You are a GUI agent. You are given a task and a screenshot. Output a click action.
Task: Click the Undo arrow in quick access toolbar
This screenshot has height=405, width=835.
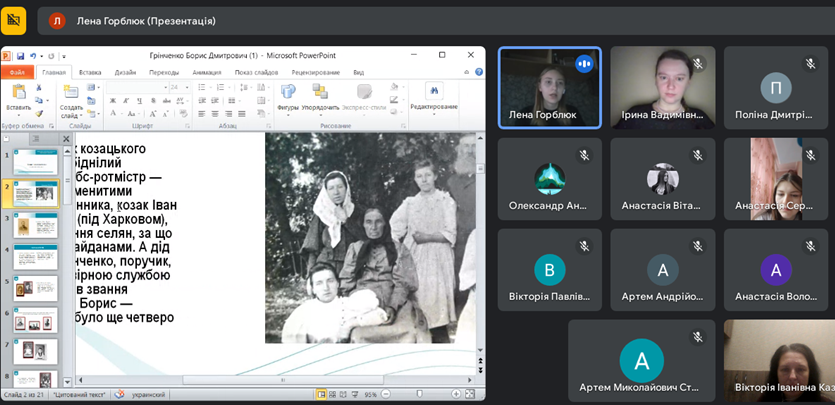click(33, 55)
